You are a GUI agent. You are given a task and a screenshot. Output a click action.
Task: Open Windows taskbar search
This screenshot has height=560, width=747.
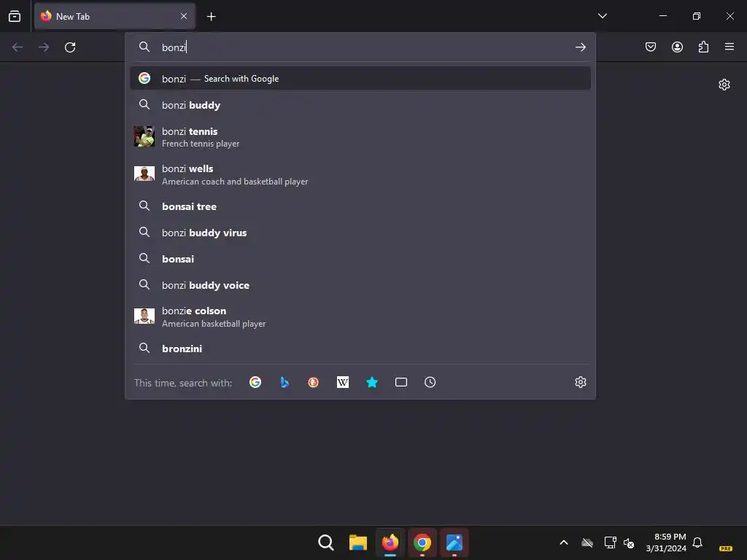tap(326, 542)
